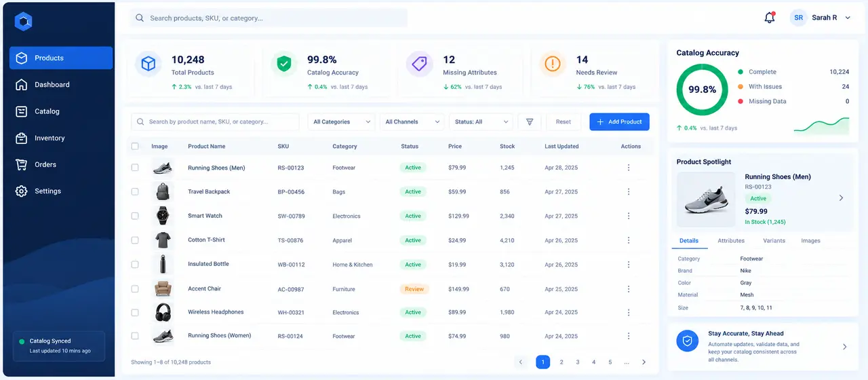Click the Catalog Accuracy donut chart

pyautogui.click(x=703, y=90)
